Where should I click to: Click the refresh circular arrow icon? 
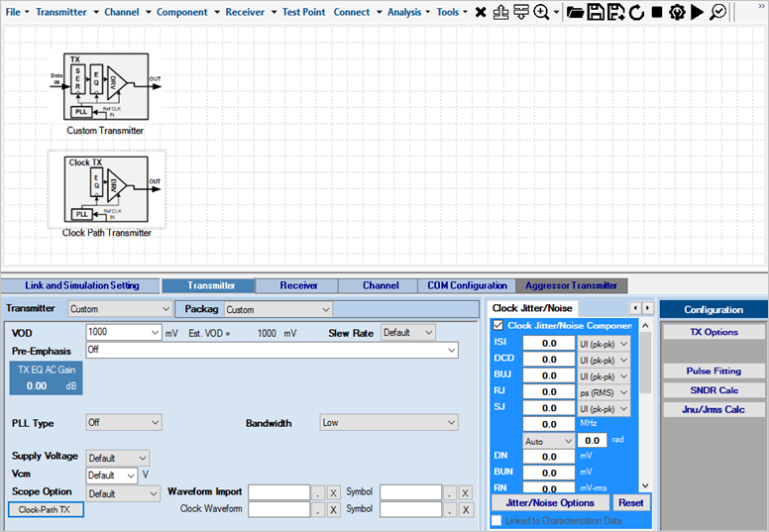(636, 12)
